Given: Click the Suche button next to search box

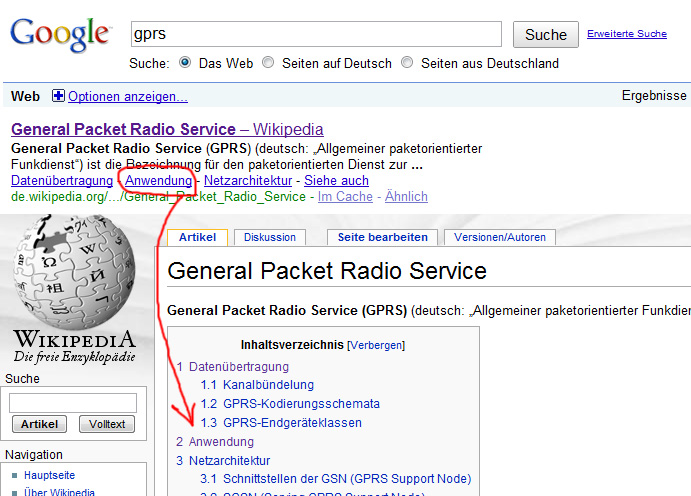Looking at the screenshot, I should pyautogui.click(x=546, y=34).
